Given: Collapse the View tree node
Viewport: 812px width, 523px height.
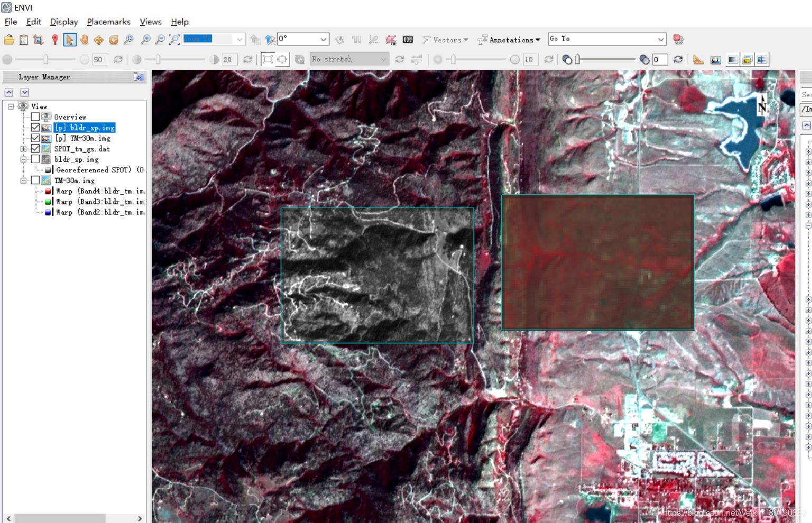Looking at the screenshot, I should (11, 106).
